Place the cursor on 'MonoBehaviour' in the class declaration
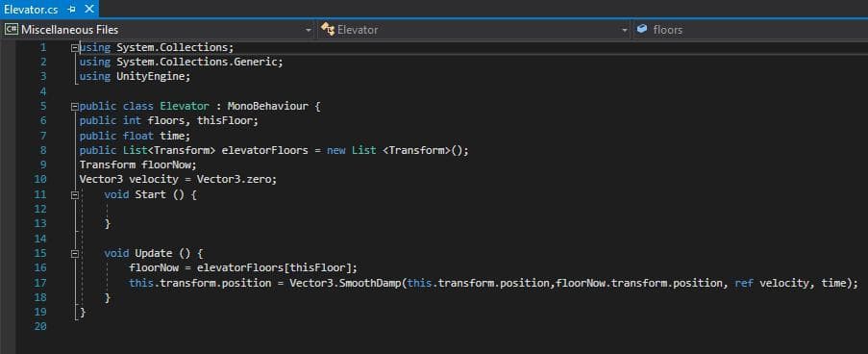This screenshot has width=868, height=354. [x=267, y=106]
